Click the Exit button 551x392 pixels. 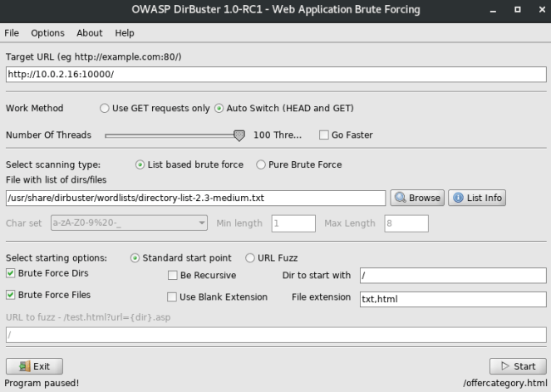(x=34, y=366)
